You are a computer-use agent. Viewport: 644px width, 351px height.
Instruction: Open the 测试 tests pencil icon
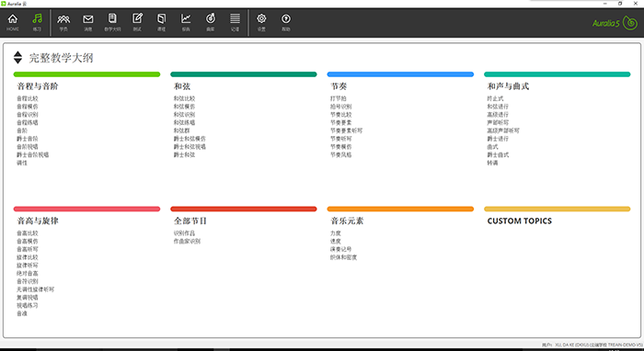[137, 22]
